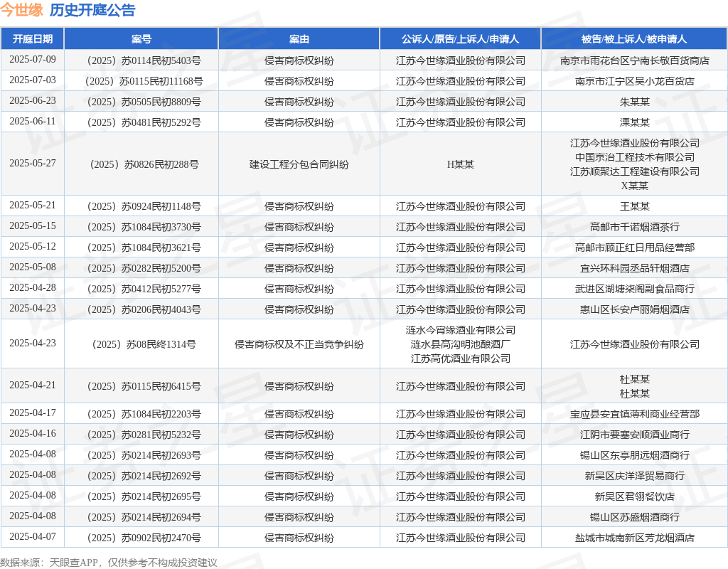728x569 pixels.
Task: Click case number 苏0214民初2694号
Action: (x=144, y=517)
